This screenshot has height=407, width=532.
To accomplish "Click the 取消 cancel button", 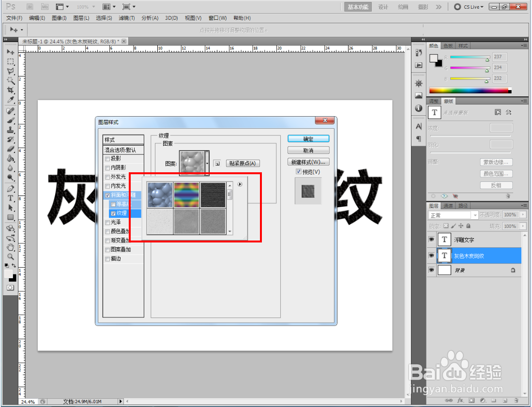I will [308, 150].
